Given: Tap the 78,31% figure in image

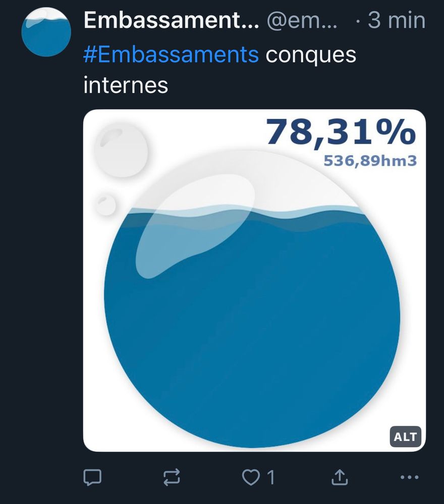Looking at the screenshot, I should point(341,132).
